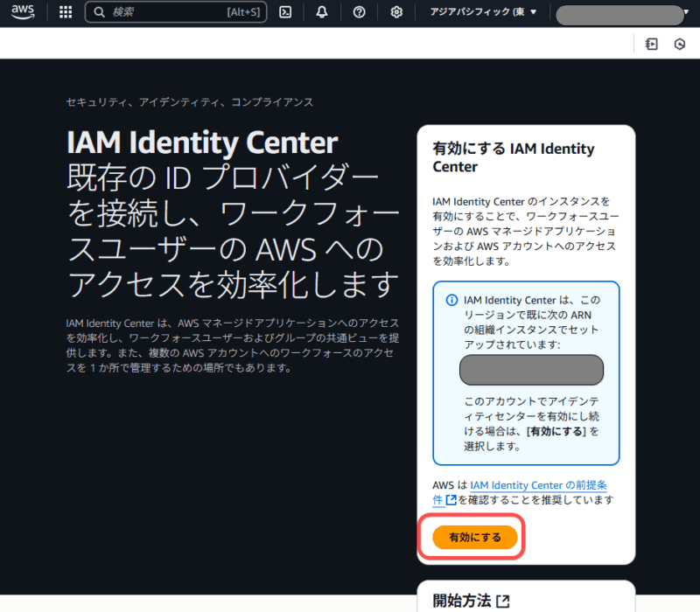700x612 pixels.
Task: Click the redacted ARN value in the notice
Action: click(531, 370)
